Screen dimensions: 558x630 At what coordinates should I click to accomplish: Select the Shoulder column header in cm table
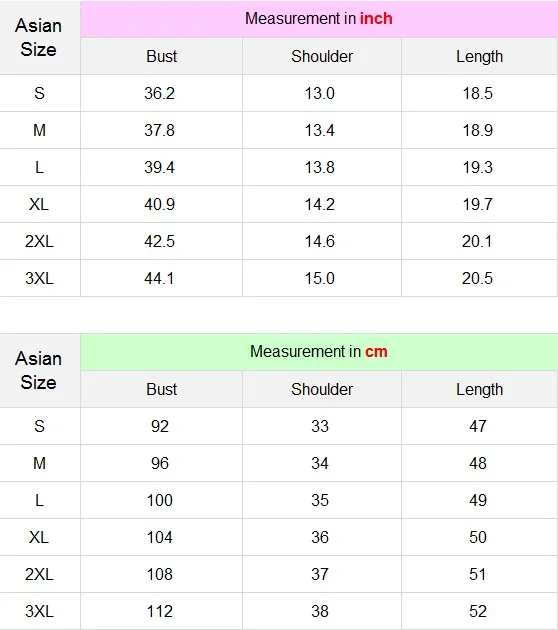coord(322,389)
